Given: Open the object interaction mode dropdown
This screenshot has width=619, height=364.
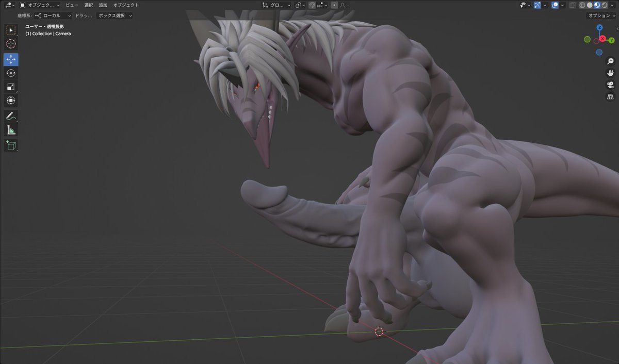Looking at the screenshot, I should [40, 5].
